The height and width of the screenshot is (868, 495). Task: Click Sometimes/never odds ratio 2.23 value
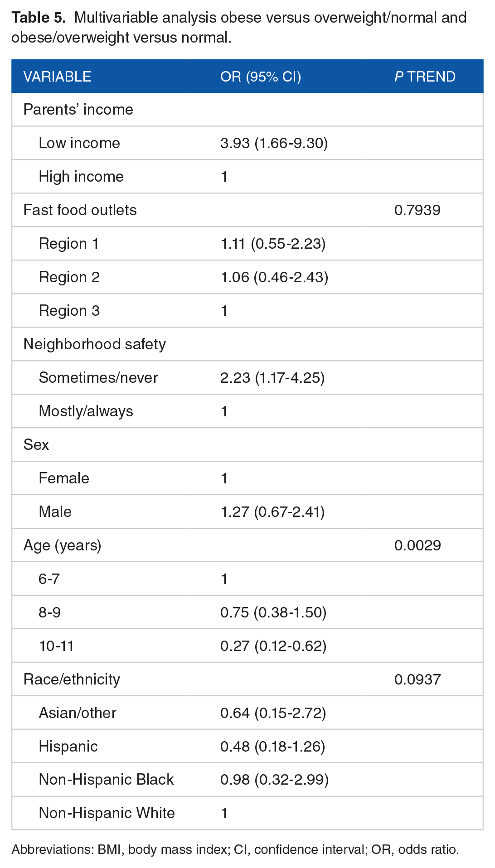point(272,378)
